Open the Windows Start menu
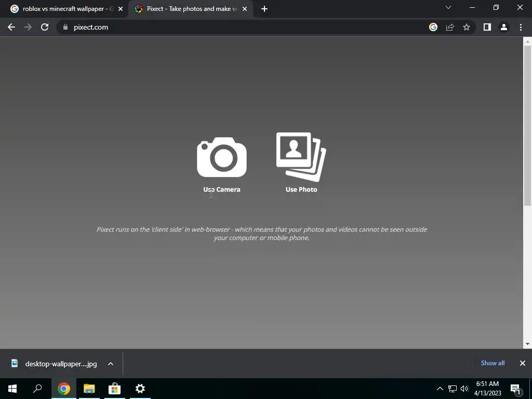 coord(12,389)
